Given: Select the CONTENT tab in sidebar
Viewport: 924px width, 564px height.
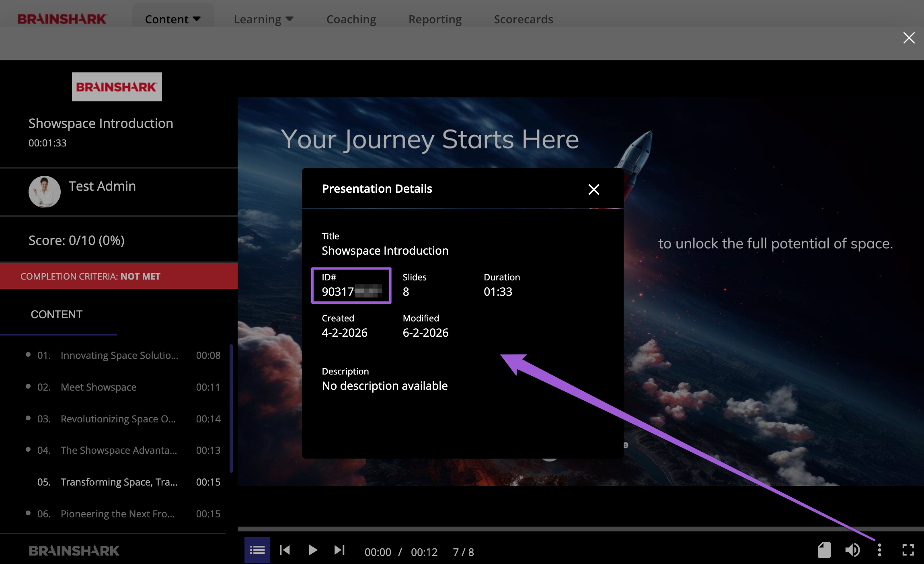Looking at the screenshot, I should point(57,314).
